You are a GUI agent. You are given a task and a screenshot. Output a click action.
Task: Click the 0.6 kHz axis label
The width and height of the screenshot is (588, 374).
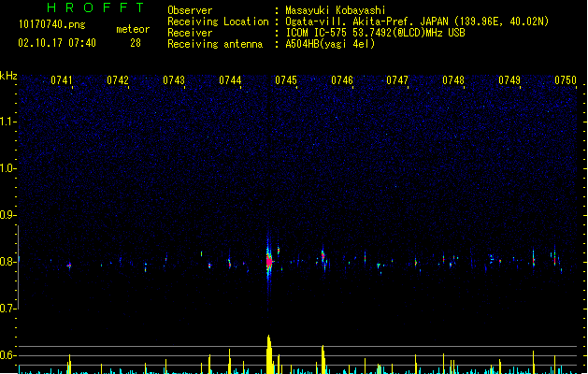pyautogui.click(x=7, y=355)
